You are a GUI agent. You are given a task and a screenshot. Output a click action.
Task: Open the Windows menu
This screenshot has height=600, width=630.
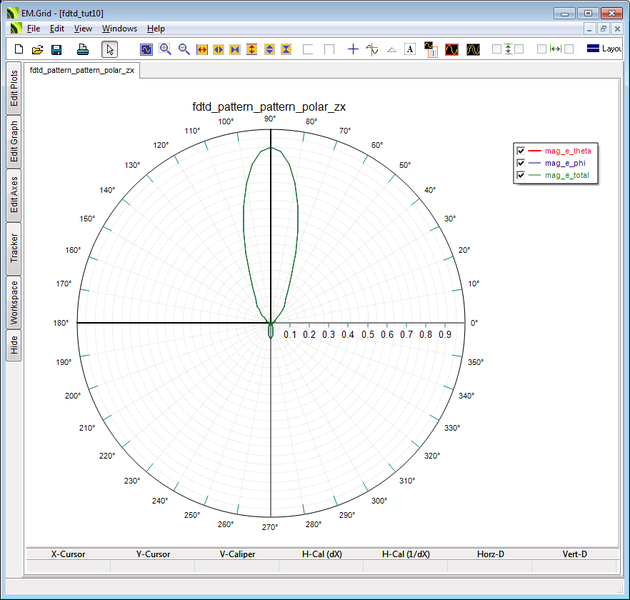pos(120,29)
